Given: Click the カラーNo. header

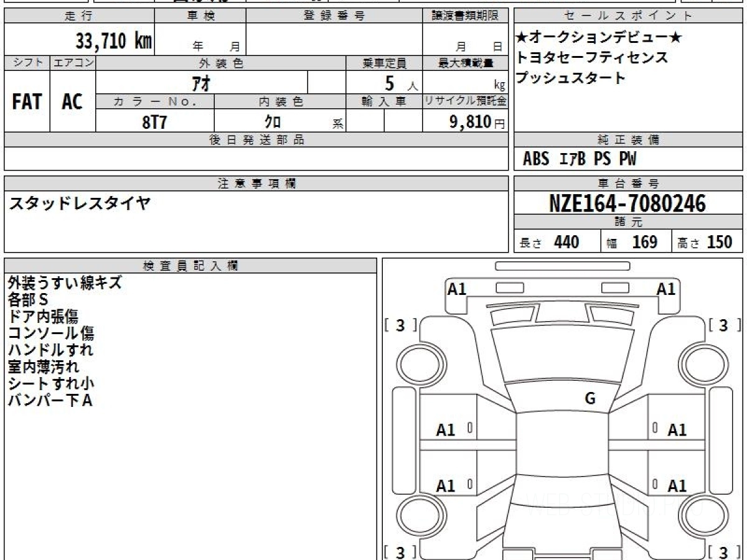Looking at the screenshot, I should point(155,101).
